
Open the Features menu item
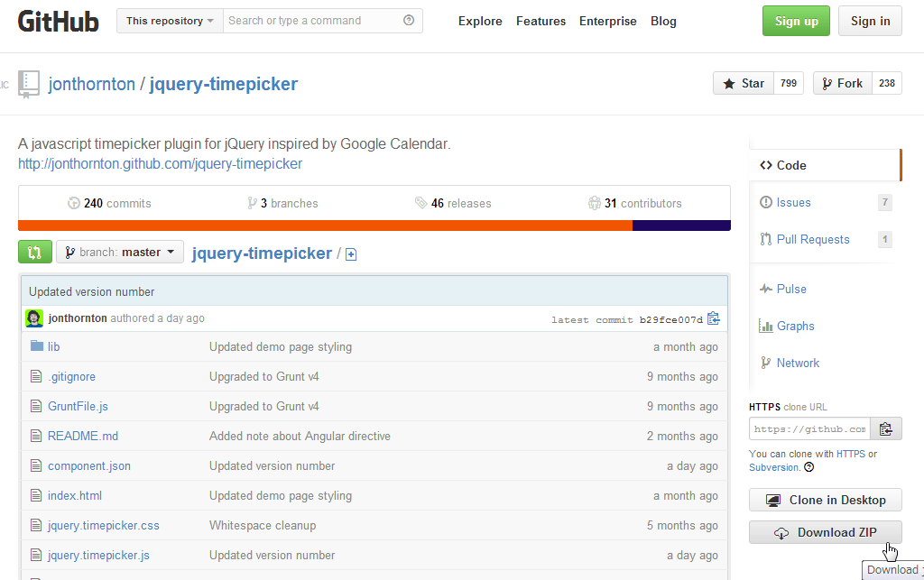541,22
